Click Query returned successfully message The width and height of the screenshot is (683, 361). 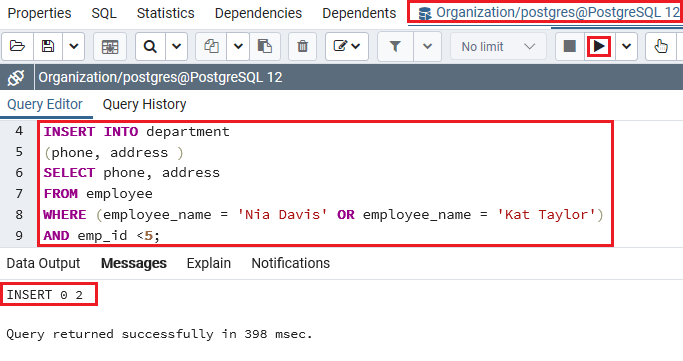point(159,334)
